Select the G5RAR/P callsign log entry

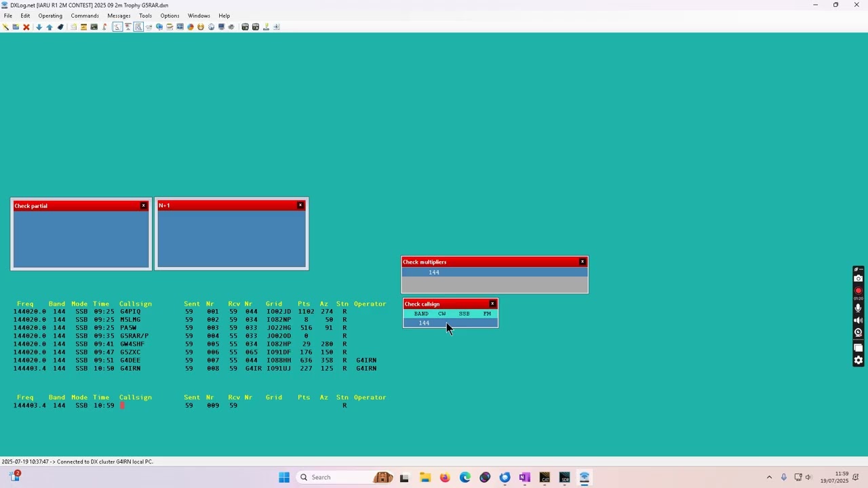click(x=134, y=336)
